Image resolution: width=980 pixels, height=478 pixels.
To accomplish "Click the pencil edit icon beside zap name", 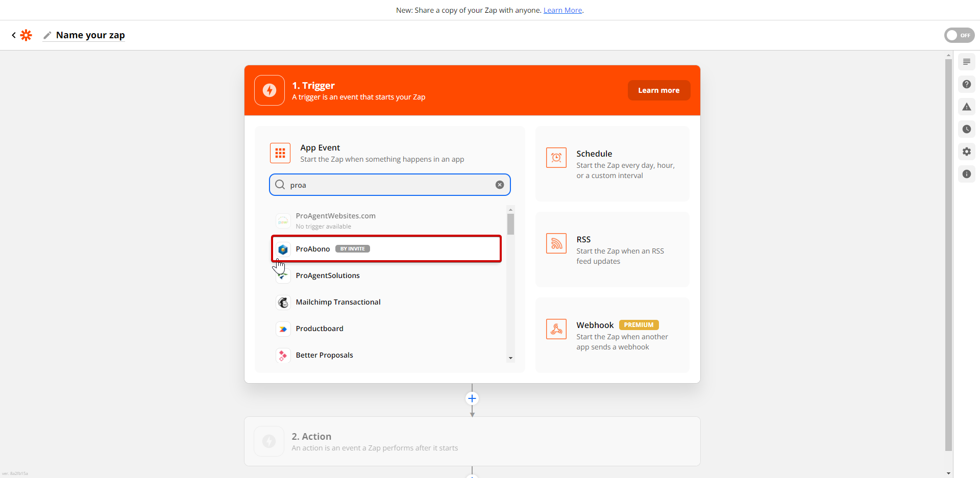I will tap(47, 35).
